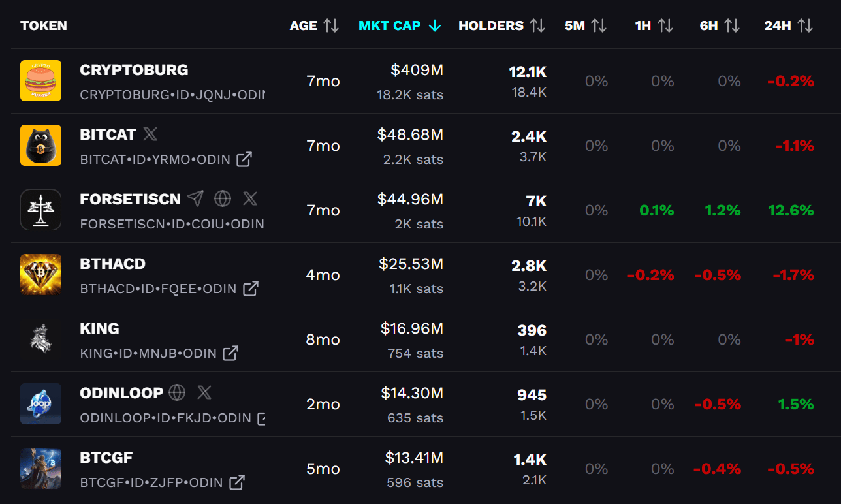Image resolution: width=841 pixels, height=504 pixels.
Task: Click BTHACD external link icon
Action: (251, 289)
